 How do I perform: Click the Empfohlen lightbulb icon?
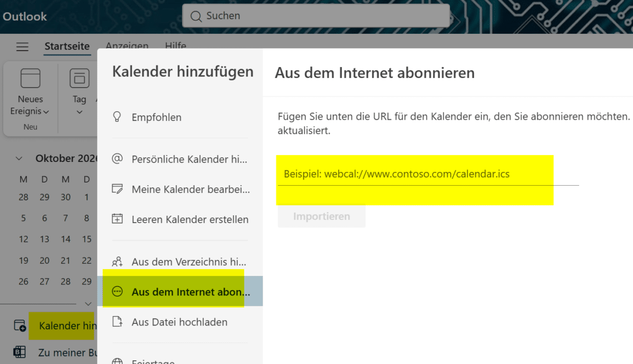point(118,117)
